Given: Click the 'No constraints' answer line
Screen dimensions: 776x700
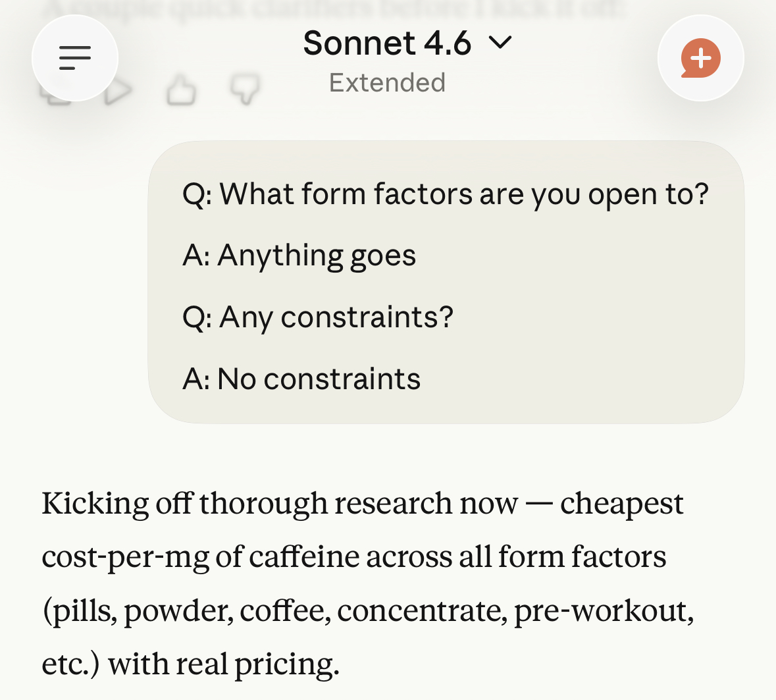Looking at the screenshot, I should pyautogui.click(x=301, y=379).
